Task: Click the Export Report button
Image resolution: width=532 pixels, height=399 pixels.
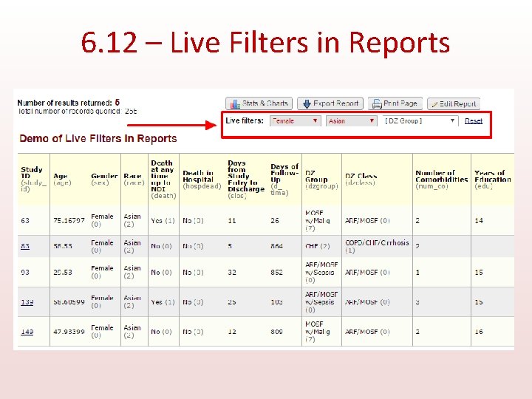Action: 330,103
